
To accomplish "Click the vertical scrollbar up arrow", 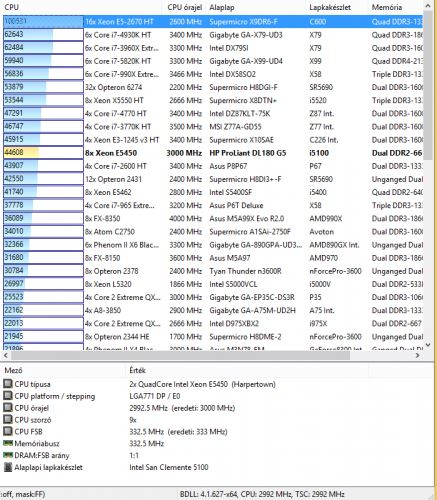I will point(428,6).
